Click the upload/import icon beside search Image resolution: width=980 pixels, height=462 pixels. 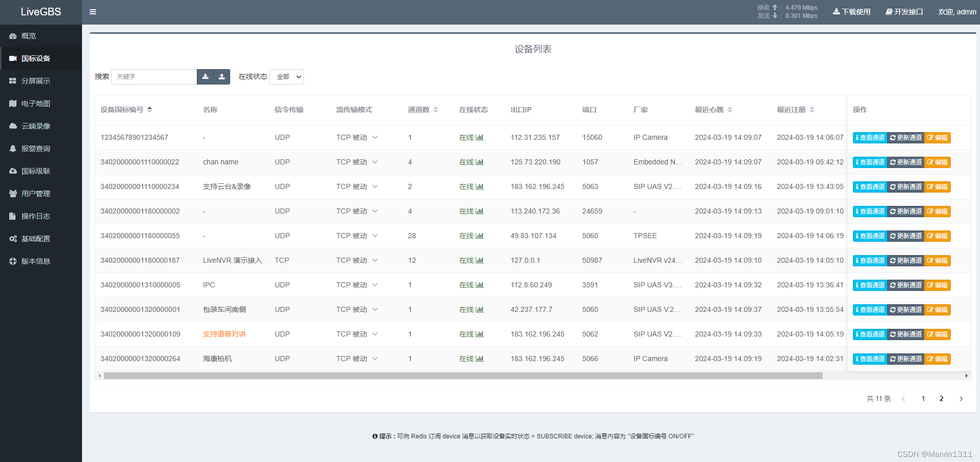(221, 77)
